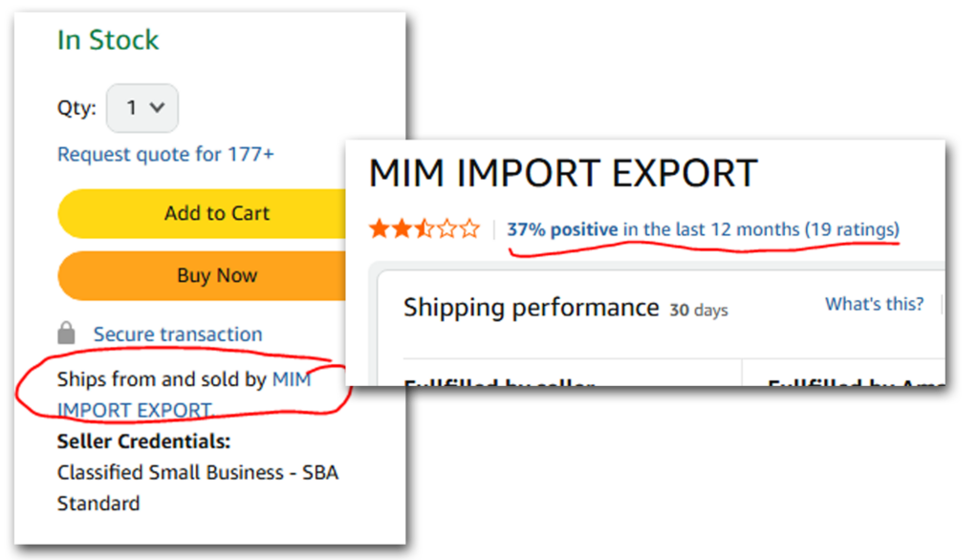The width and height of the screenshot is (979, 560).
Task: Click the Shipping performance heading
Action: point(531,308)
